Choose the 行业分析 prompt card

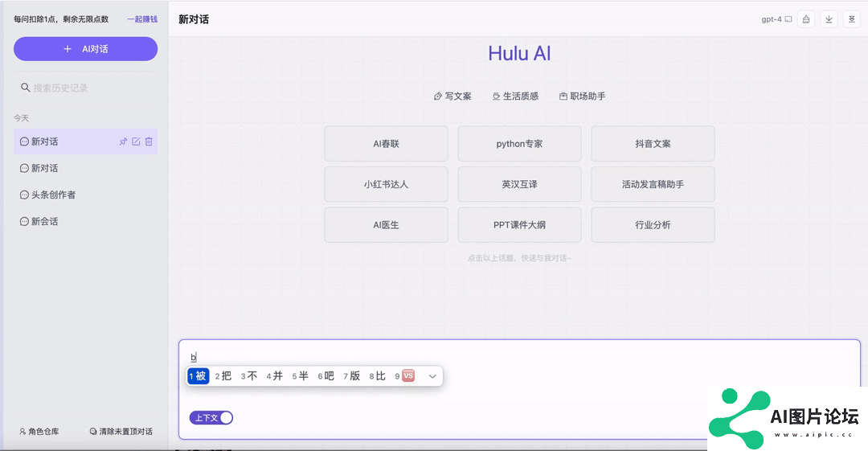(x=653, y=225)
